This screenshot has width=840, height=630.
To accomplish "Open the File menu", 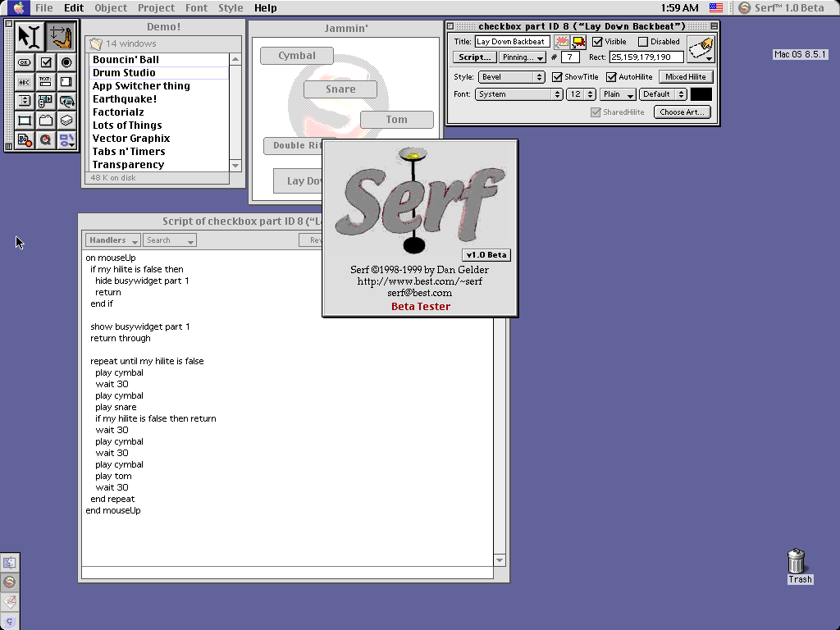I will pyautogui.click(x=44, y=7).
